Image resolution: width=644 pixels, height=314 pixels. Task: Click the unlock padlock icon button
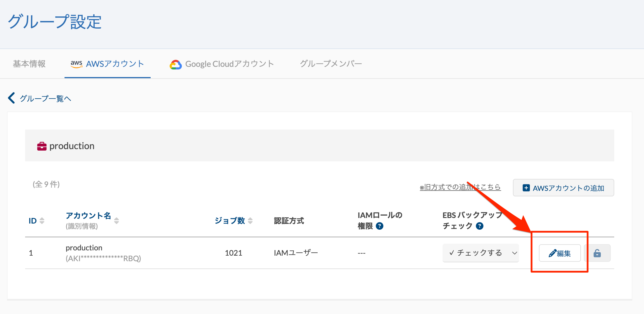[x=597, y=253]
